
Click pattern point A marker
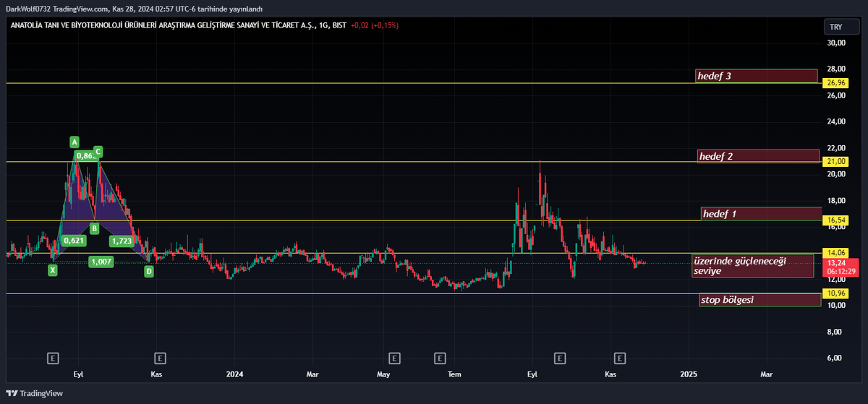tap(74, 141)
